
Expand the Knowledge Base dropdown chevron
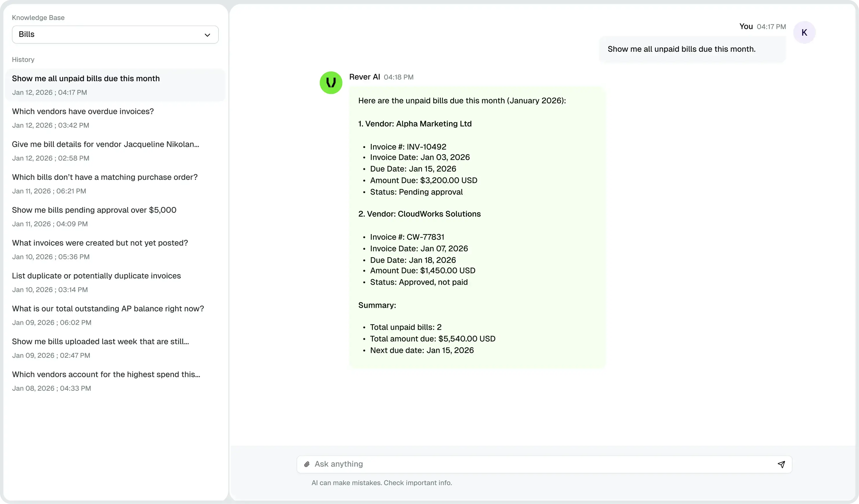click(207, 35)
